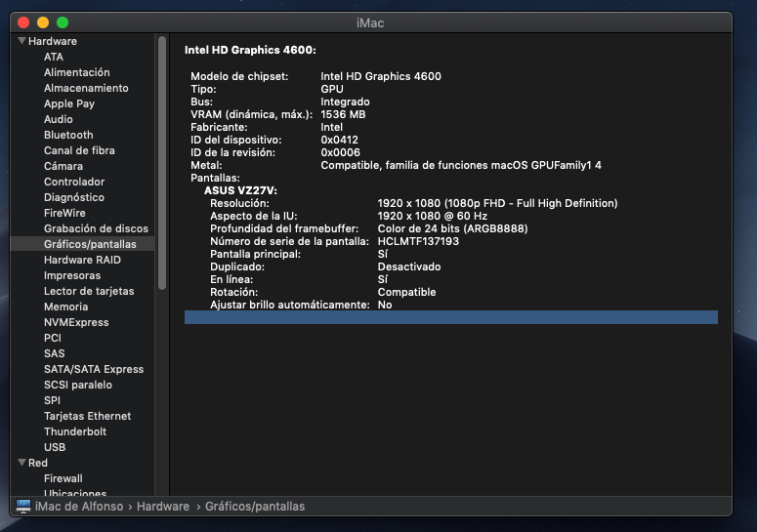Click the Duplicado Desactivado value
The height and width of the screenshot is (532, 757).
pos(409,266)
